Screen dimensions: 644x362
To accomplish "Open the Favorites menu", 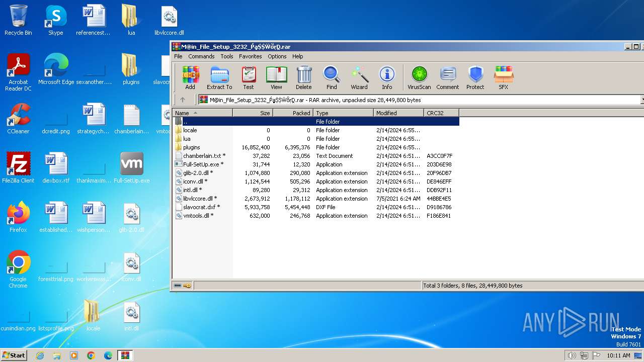I will pos(250,56).
